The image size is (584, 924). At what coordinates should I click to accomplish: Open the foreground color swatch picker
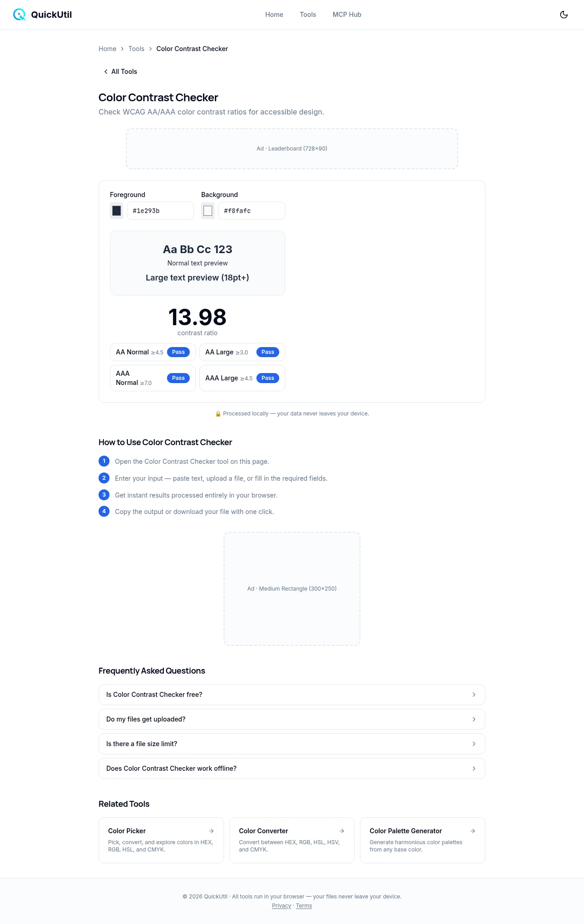point(117,211)
